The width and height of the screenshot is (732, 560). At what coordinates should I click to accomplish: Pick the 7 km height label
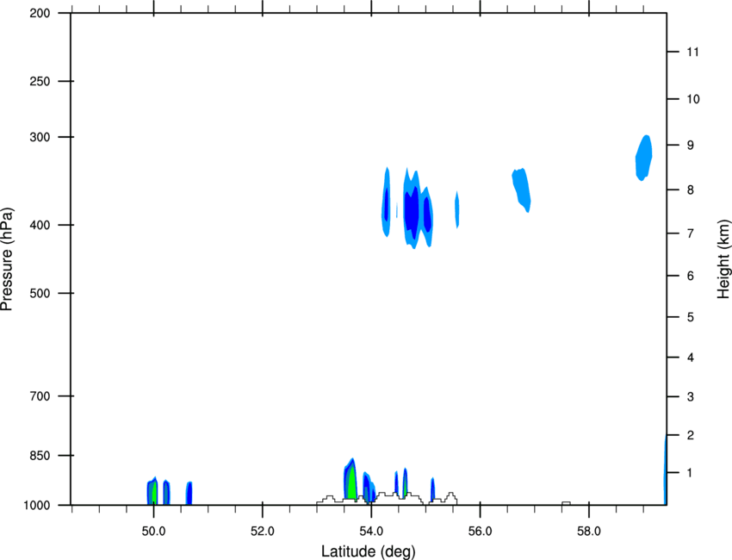click(x=691, y=233)
